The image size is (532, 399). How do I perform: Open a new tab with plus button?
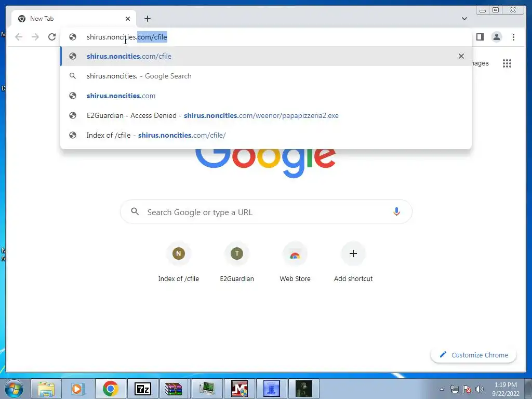tap(147, 19)
